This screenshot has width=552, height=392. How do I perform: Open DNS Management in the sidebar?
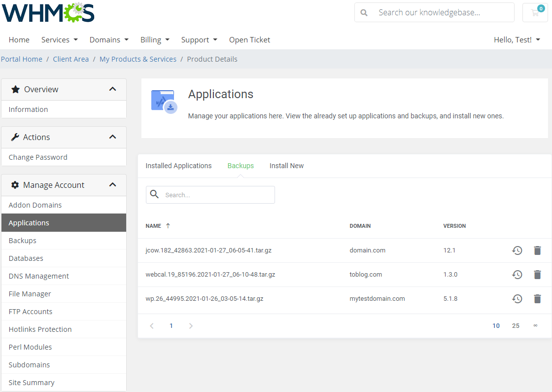pos(64,276)
